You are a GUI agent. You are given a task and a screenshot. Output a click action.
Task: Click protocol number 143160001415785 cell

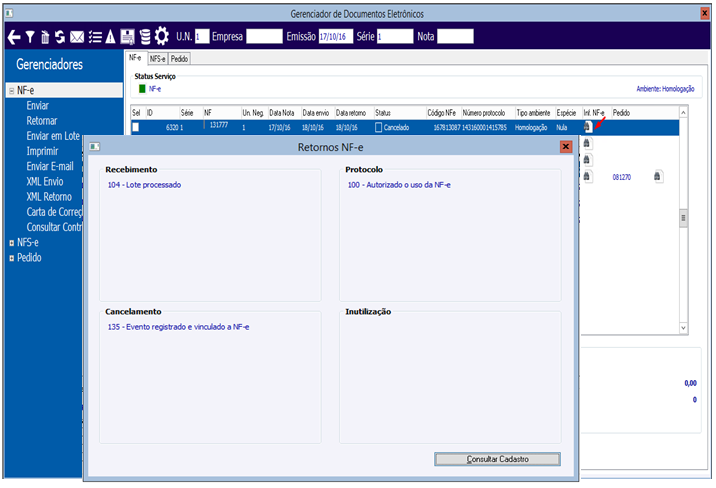[x=484, y=127]
